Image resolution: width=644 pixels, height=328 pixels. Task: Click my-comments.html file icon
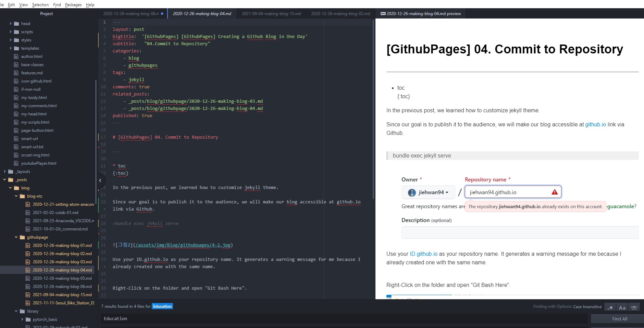point(16,106)
